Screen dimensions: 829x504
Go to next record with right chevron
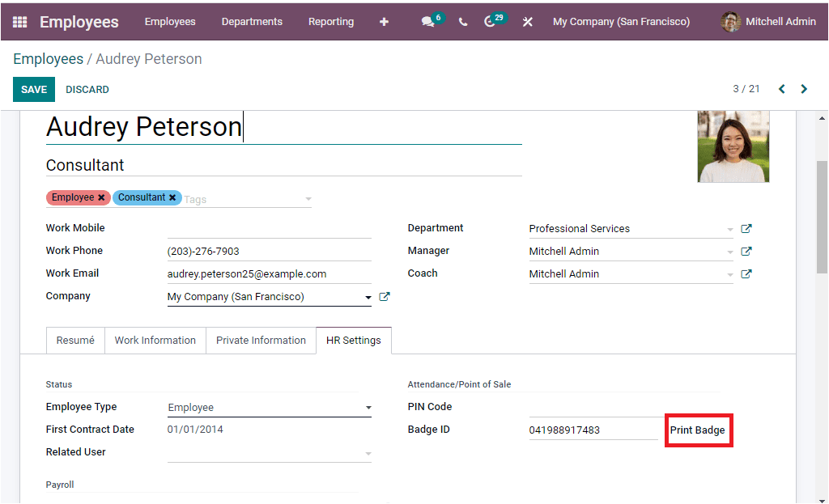804,89
